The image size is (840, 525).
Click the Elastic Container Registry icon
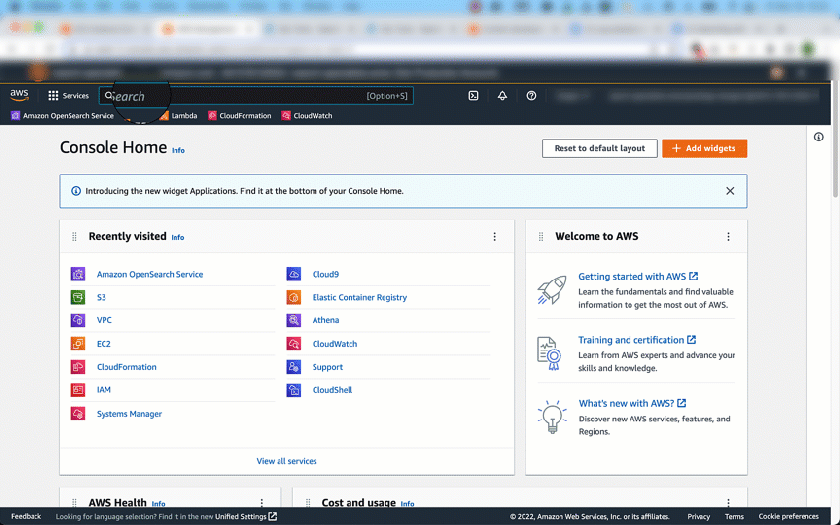[293, 297]
